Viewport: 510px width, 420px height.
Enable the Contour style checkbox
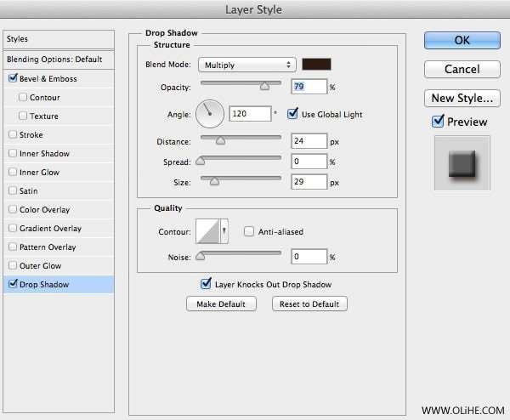23,97
